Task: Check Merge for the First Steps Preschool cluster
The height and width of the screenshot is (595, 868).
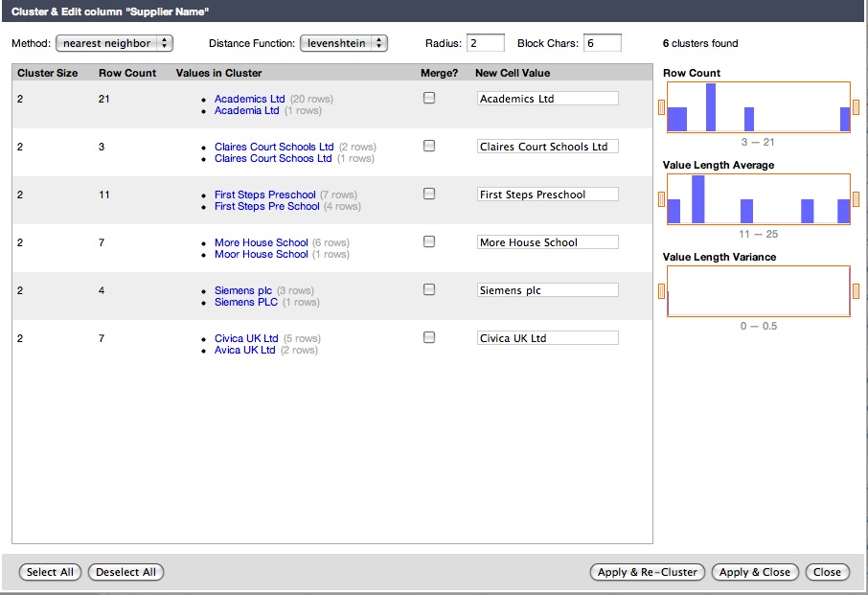Action: [429, 194]
